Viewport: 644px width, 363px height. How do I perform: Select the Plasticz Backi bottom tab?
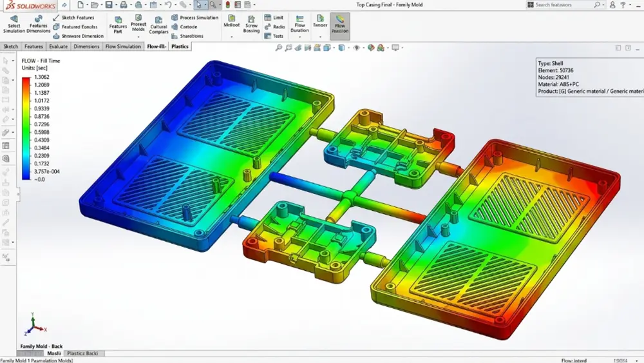pos(82,353)
